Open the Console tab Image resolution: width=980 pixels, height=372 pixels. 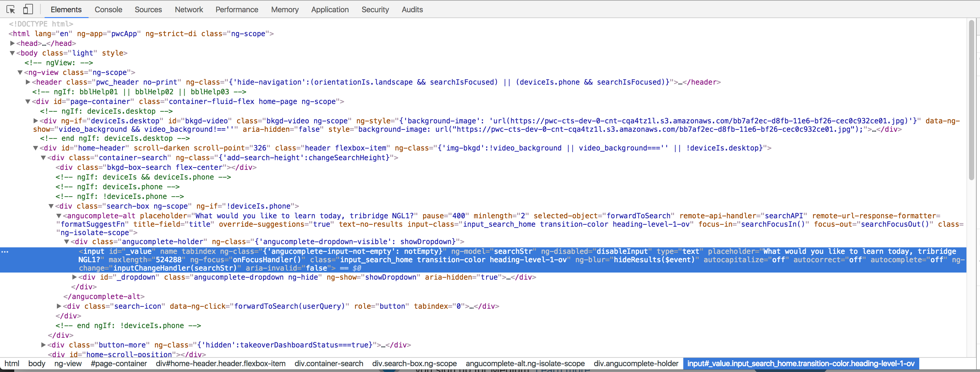click(108, 9)
